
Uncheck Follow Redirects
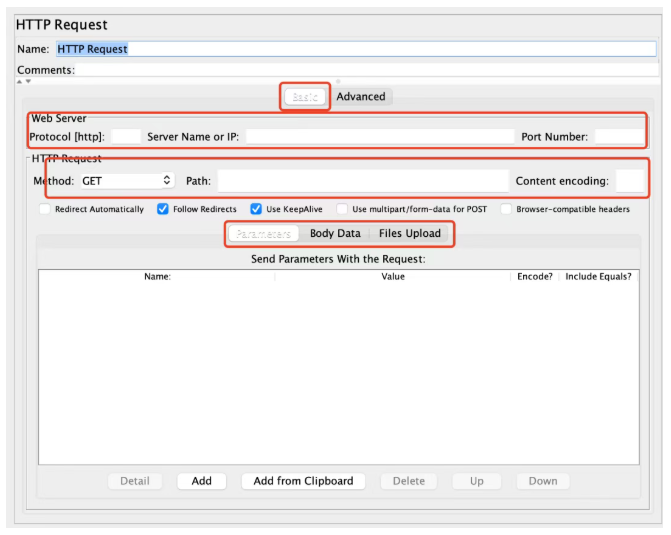(163, 209)
